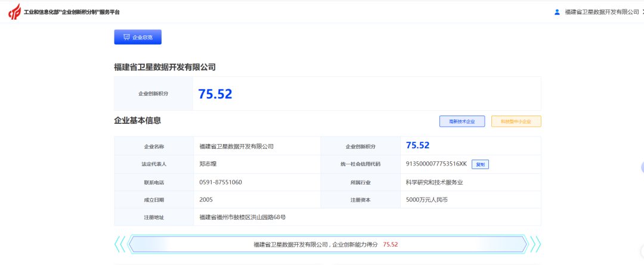Open the 企业总览 overview page
The height and width of the screenshot is (265, 644).
coord(138,37)
